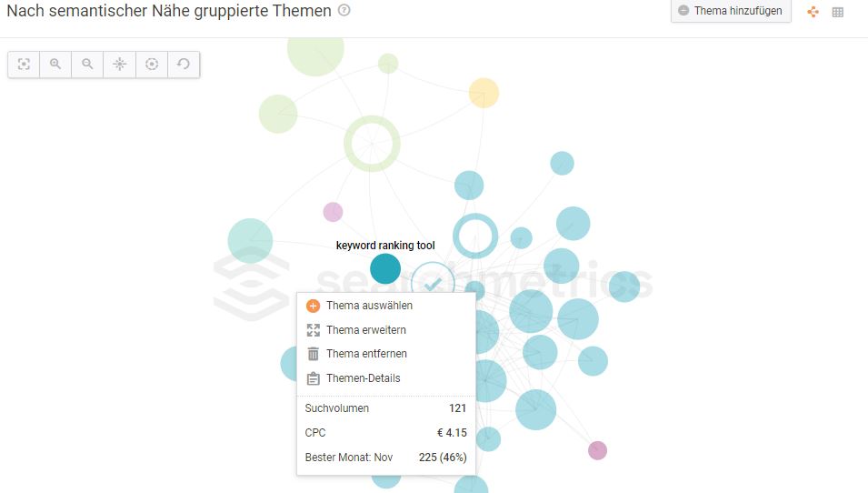Open the help question mark next to title
This screenshot has width=868, height=493.
click(x=344, y=10)
